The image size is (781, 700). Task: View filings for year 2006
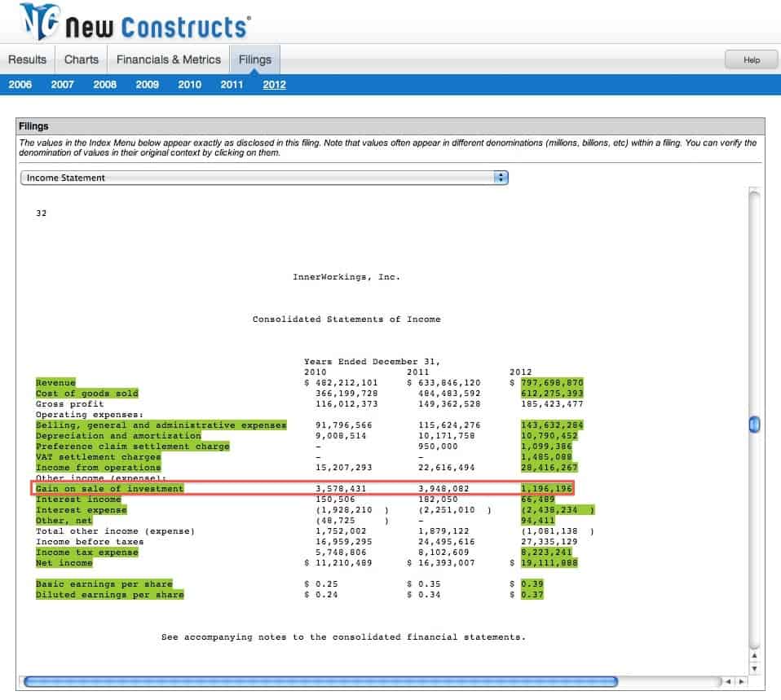point(20,85)
